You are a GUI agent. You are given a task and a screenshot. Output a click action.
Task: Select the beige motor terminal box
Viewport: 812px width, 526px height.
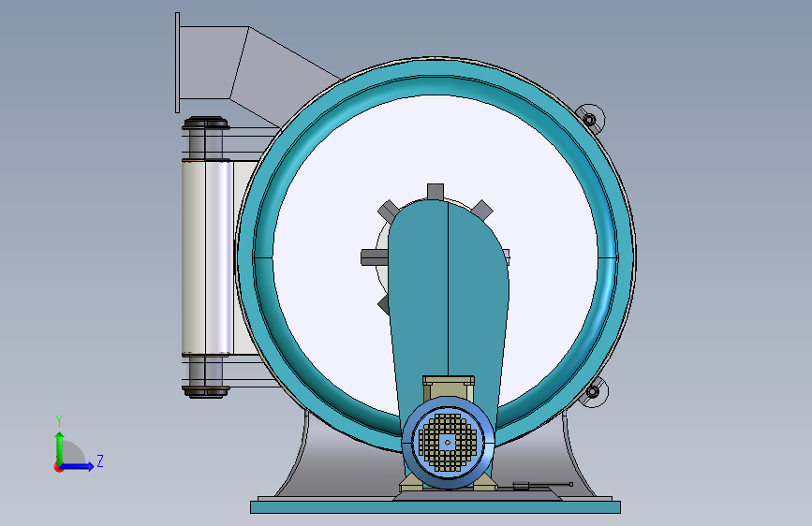pyautogui.click(x=449, y=387)
